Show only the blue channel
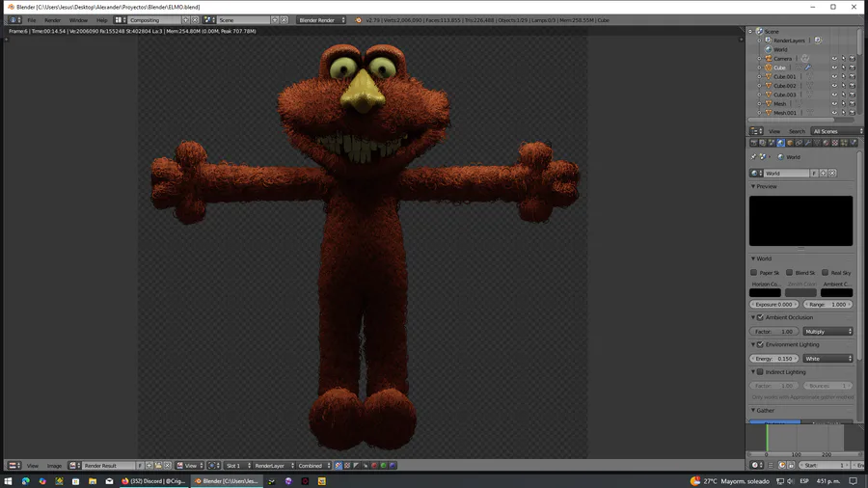 pyautogui.click(x=393, y=465)
